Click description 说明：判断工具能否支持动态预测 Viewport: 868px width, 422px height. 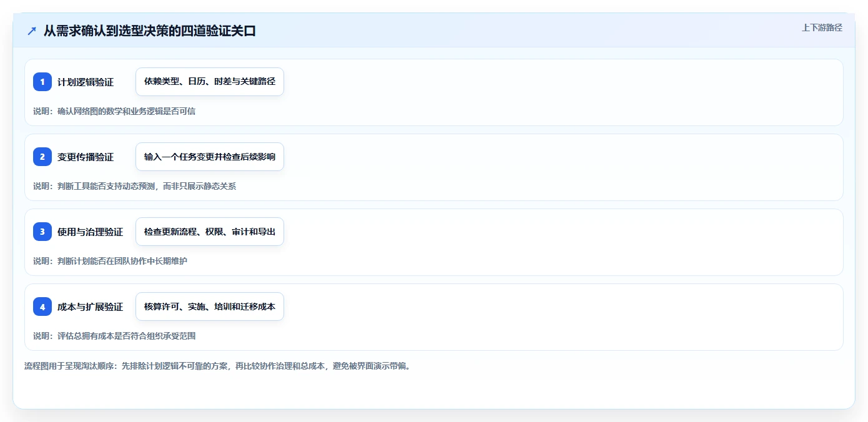click(x=135, y=186)
